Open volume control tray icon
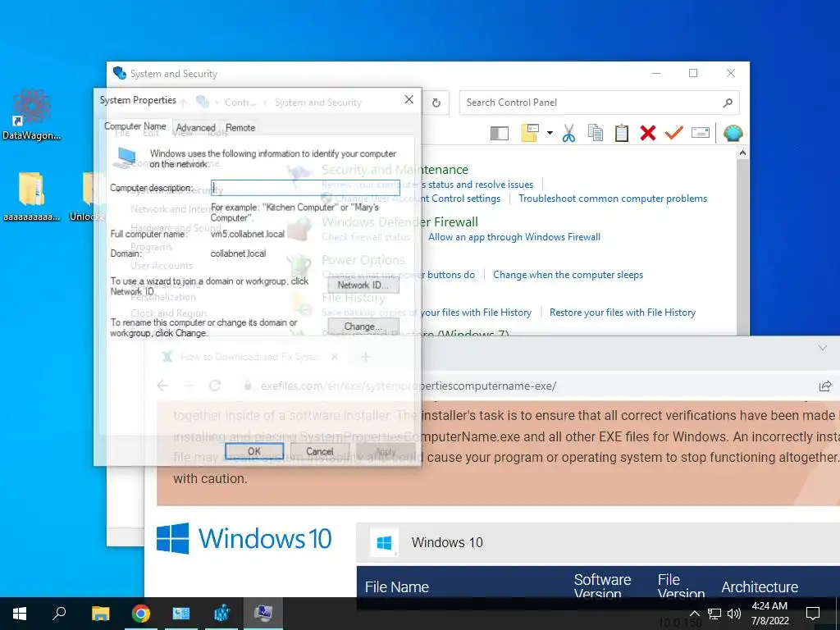This screenshot has height=630, width=840. click(734, 614)
